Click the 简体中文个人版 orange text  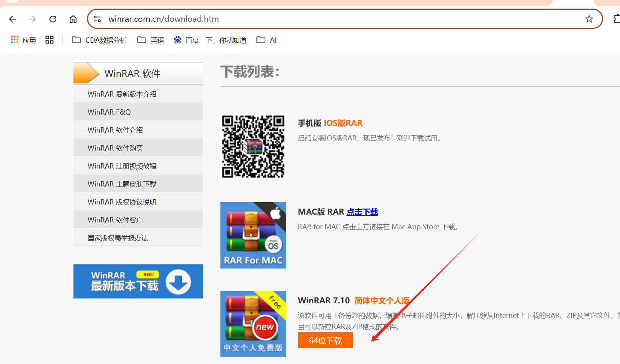tap(382, 301)
